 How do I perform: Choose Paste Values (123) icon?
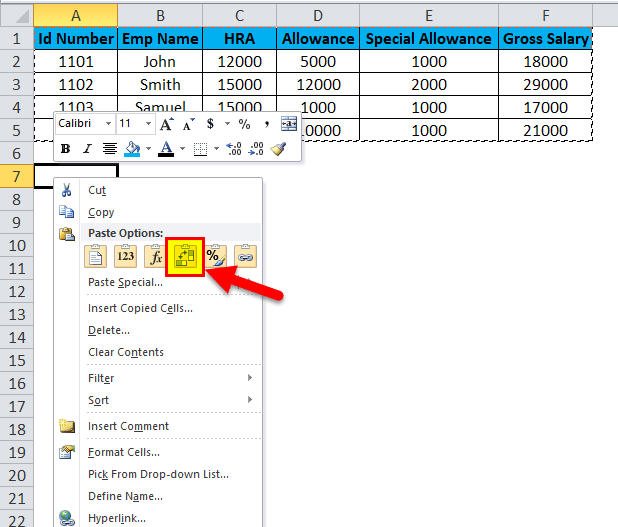click(125, 256)
